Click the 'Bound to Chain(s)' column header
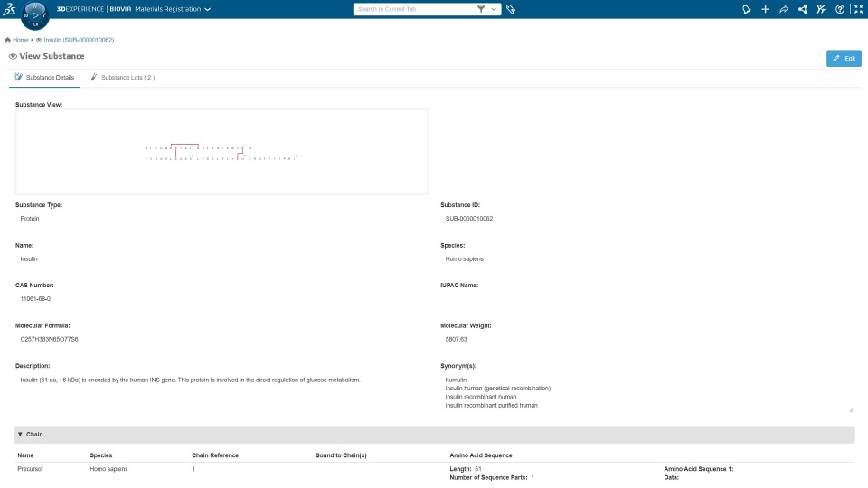This screenshot has width=868, height=488. [x=341, y=455]
